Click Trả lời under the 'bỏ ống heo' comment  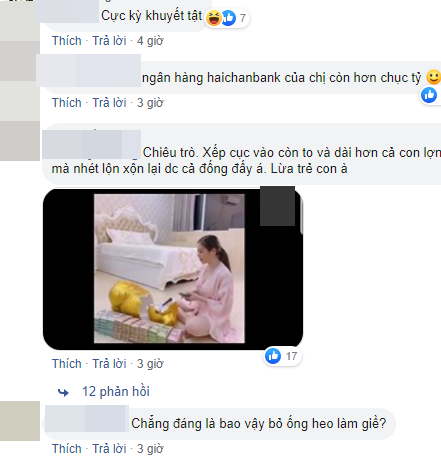109,449
